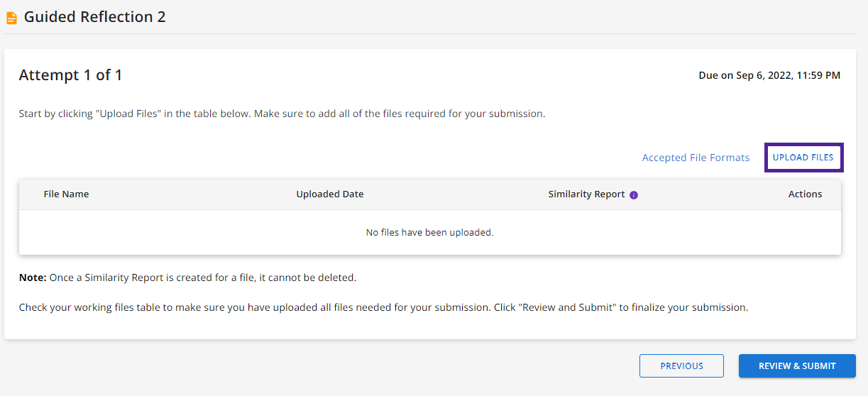This screenshot has height=396, width=868.
Task: Click the orange document icon beside the title
Action: [x=11, y=18]
